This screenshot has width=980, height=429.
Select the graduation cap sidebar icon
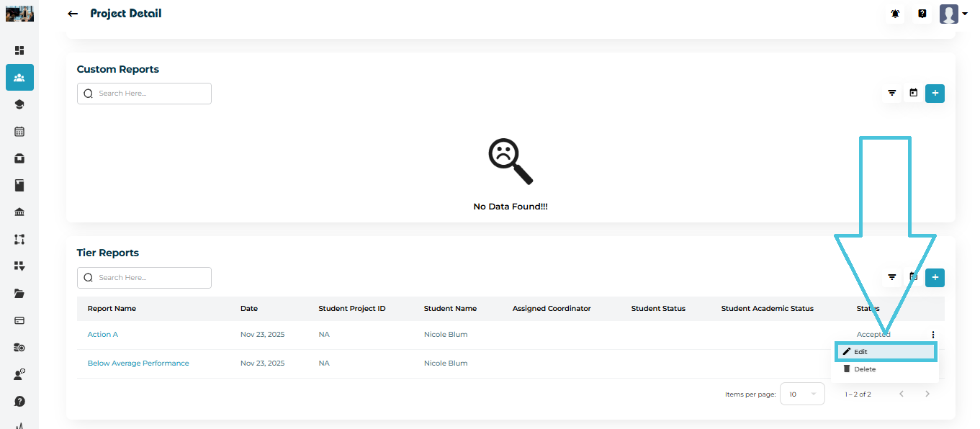(x=19, y=104)
